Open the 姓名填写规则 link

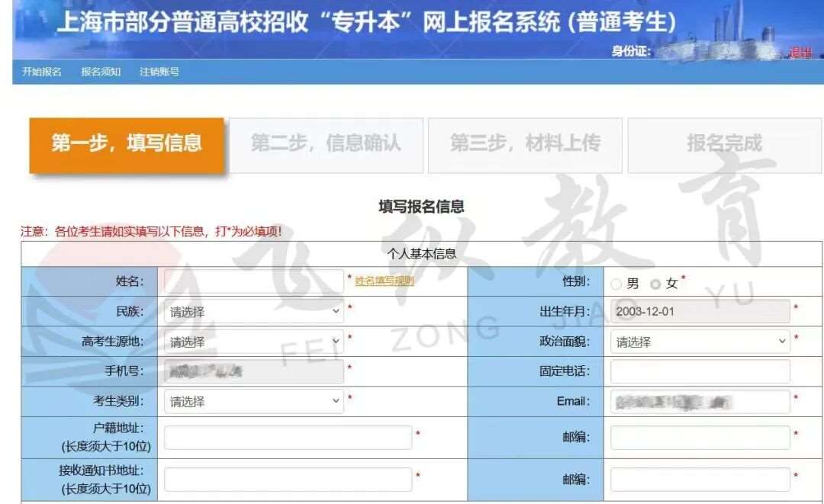coord(385,281)
